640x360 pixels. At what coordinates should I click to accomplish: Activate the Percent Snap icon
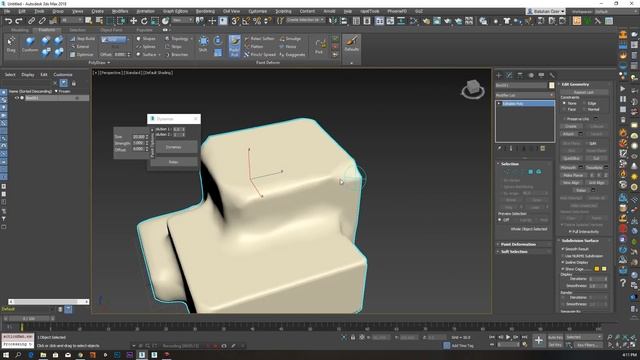(257, 21)
